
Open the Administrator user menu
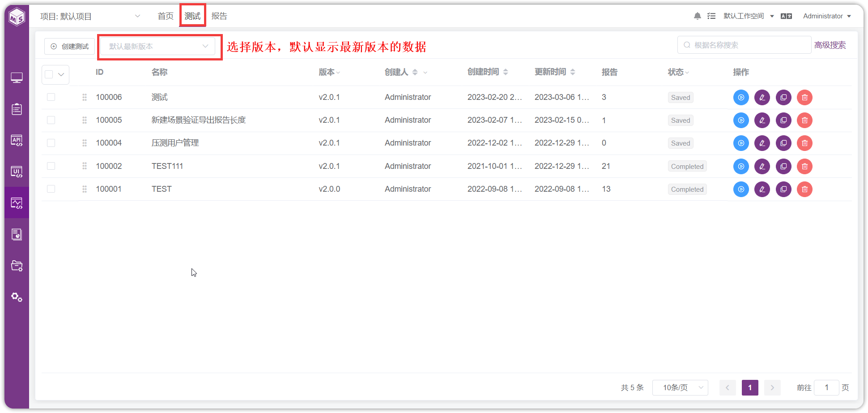pos(827,16)
